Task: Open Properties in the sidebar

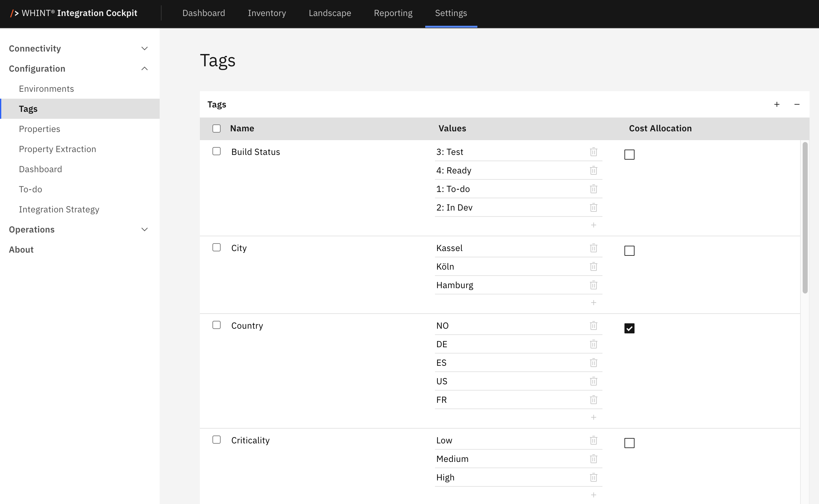Action: [80, 129]
